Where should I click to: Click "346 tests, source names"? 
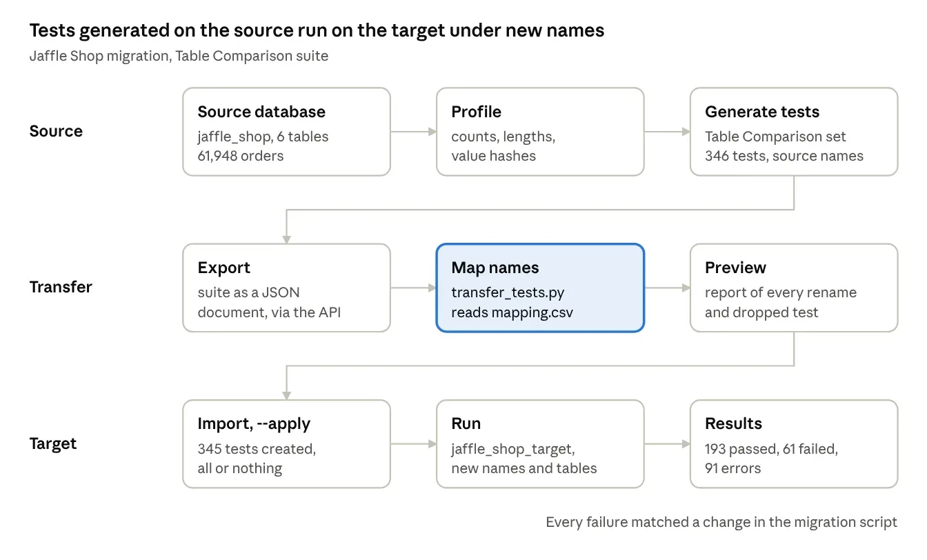click(x=784, y=156)
